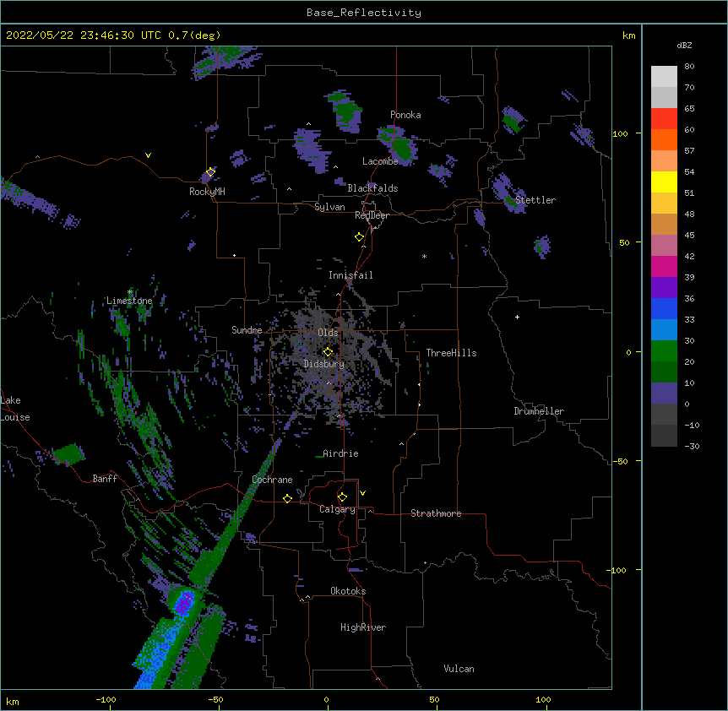This screenshot has width=728, height=711.
Task: Click the 0 tick label on right axis
Action: click(x=628, y=353)
